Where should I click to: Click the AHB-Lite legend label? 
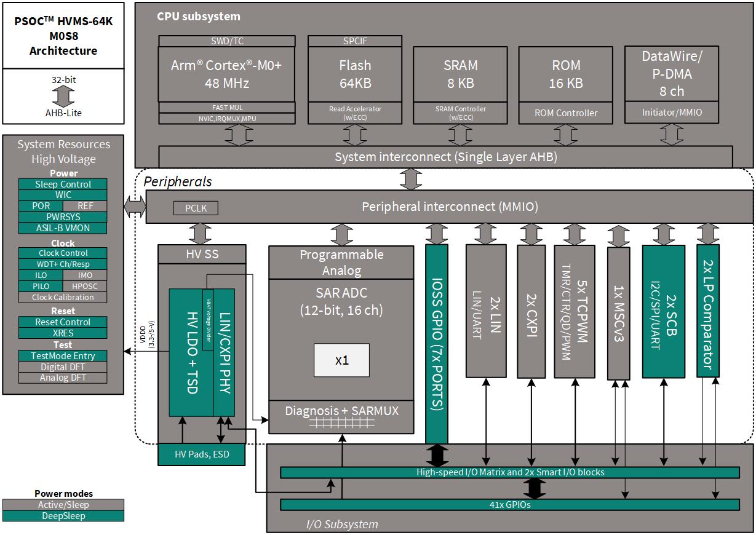tap(64, 113)
